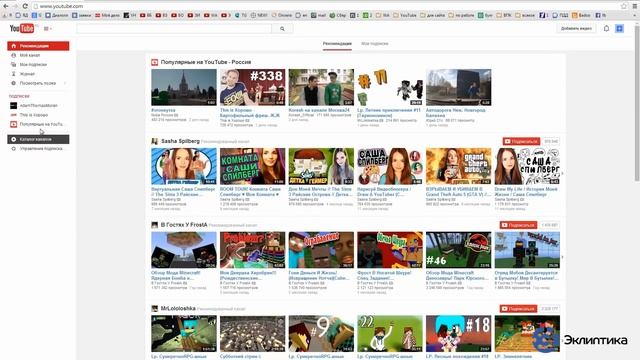Show next videos in Sasha Spilberg row
640x360 pixels.
click(x=562, y=173)
